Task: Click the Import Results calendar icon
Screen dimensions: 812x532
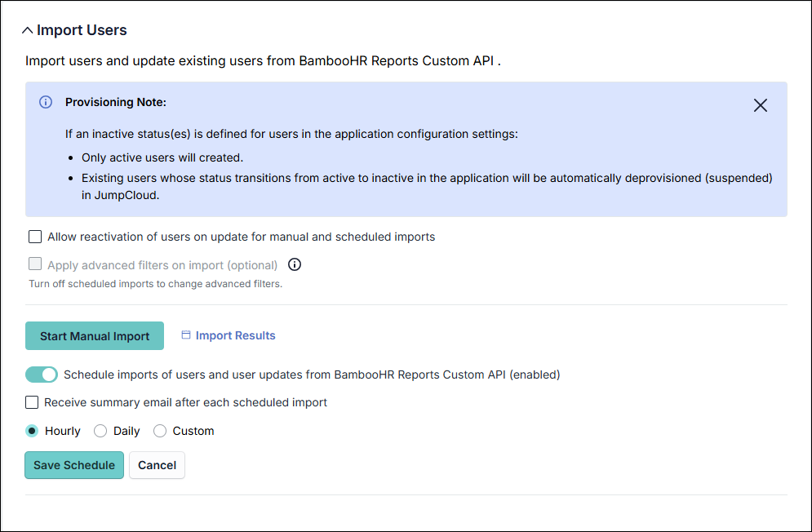Action: 186,335
